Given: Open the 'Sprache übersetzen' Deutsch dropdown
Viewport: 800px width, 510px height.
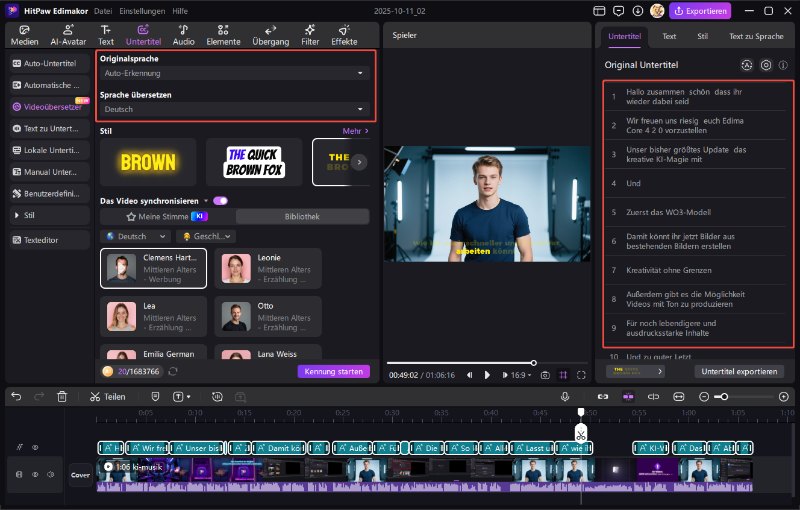Looking at the screenshot, I should pyautogui.click(x=235, y=109).
